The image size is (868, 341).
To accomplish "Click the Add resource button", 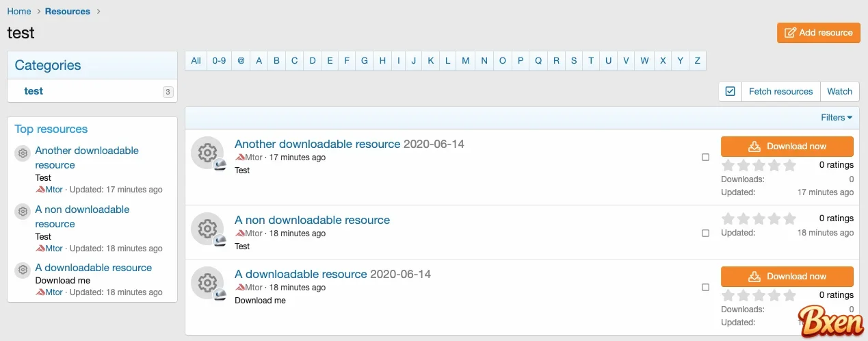I will tap(818, 33).
